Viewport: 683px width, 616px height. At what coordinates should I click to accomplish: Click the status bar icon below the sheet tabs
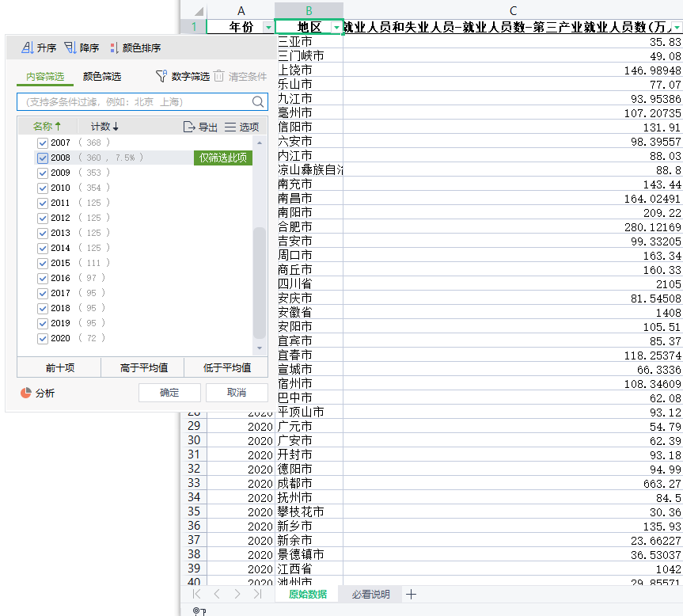point(199,611)
